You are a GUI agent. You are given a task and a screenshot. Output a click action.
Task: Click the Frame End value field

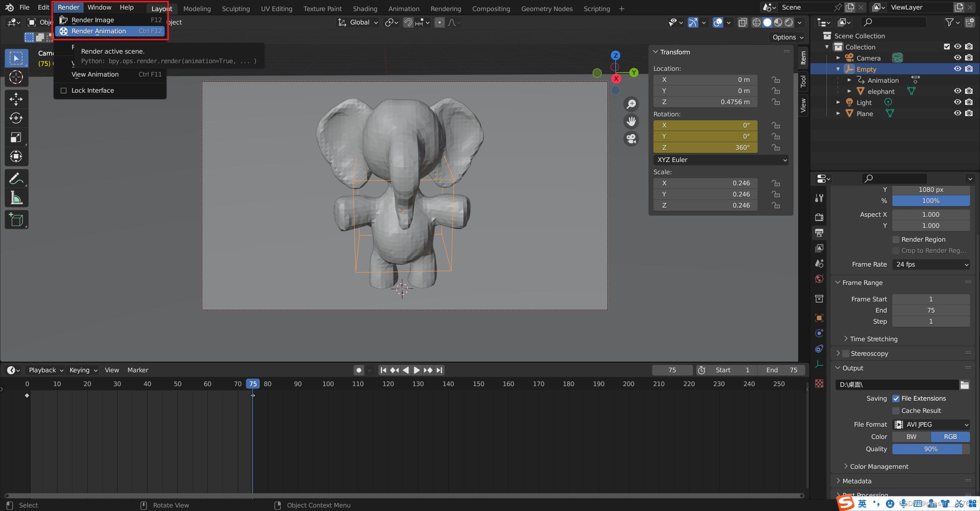tap(931, 310)
